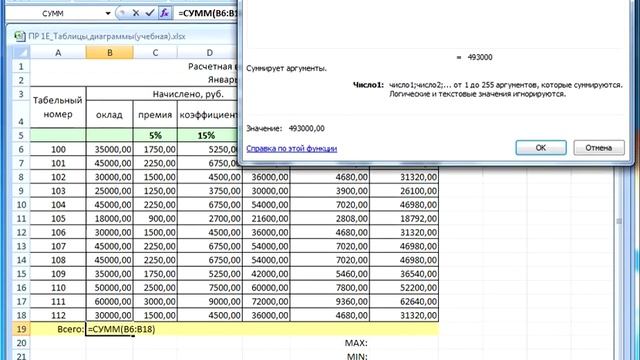
Task: Click the 15% коэффициент rate cell
Action: coord(207,136)
